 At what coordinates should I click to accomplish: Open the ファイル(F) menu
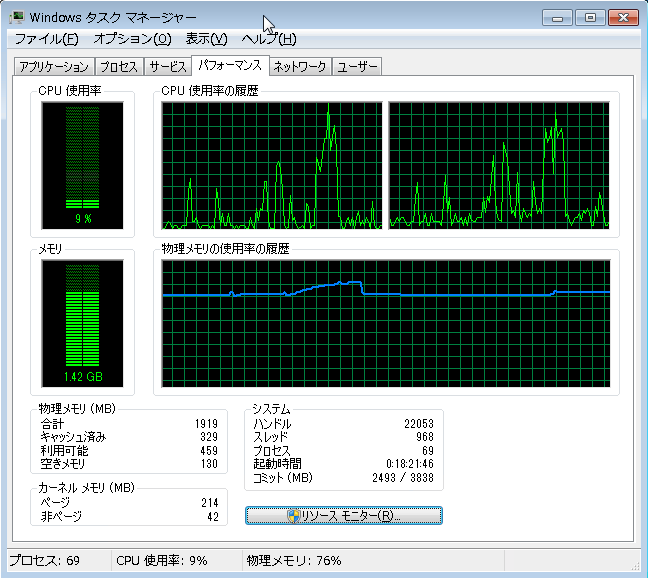46,39
